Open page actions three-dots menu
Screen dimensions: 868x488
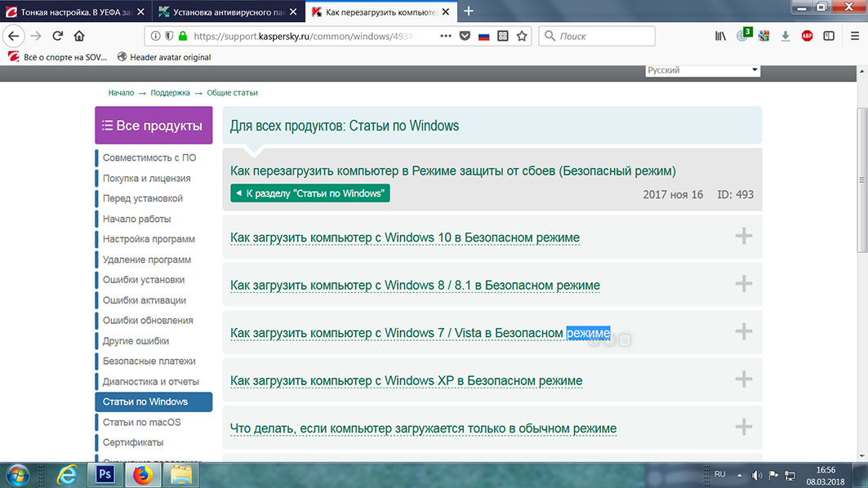[446, 36]
